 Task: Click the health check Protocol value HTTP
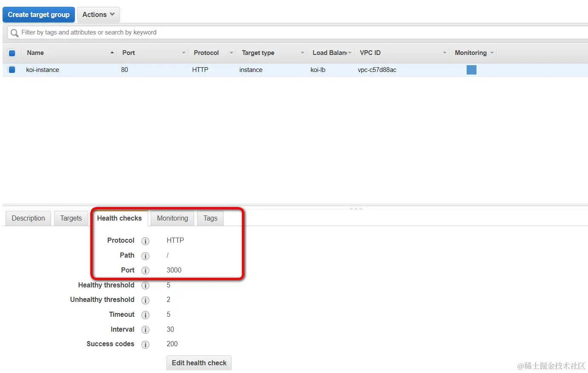click(175, 240)
